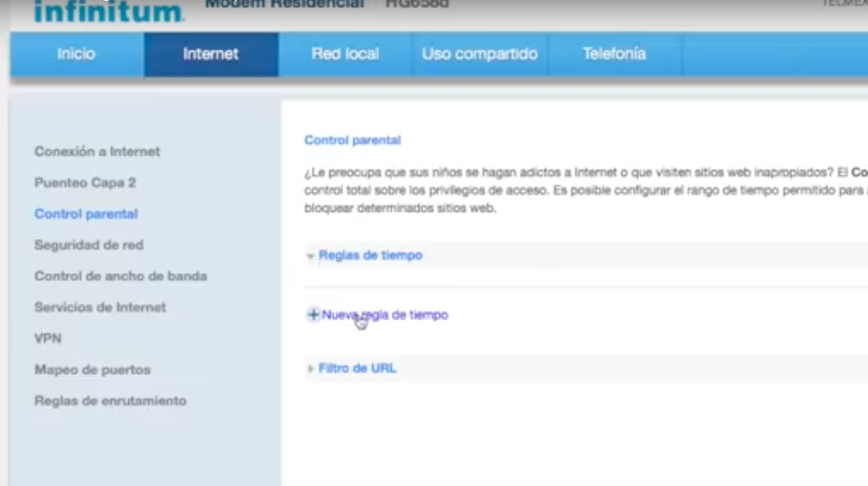Open Reglas de enrutamiento
Screen dimensions: 868x486
tap(110, 401)
